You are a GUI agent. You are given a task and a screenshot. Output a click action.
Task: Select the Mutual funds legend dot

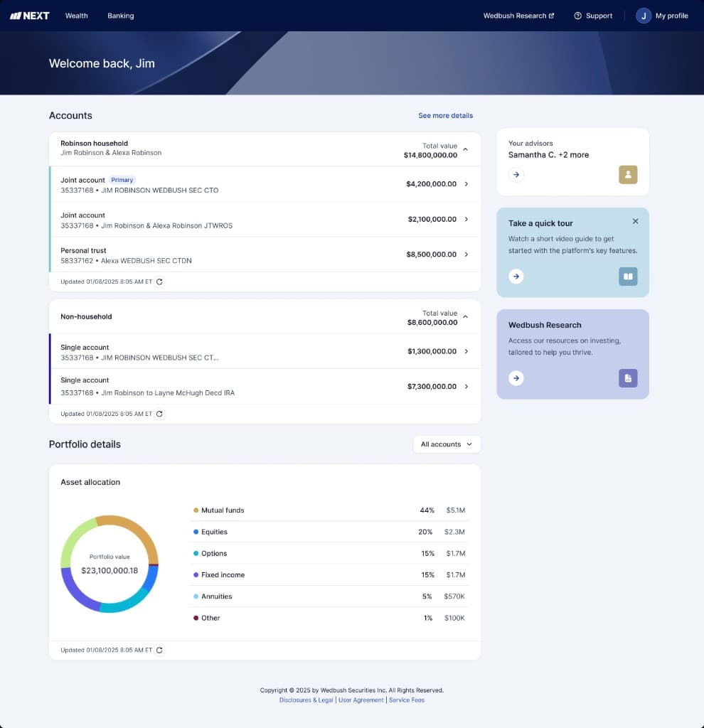click(x=196, y=510)
